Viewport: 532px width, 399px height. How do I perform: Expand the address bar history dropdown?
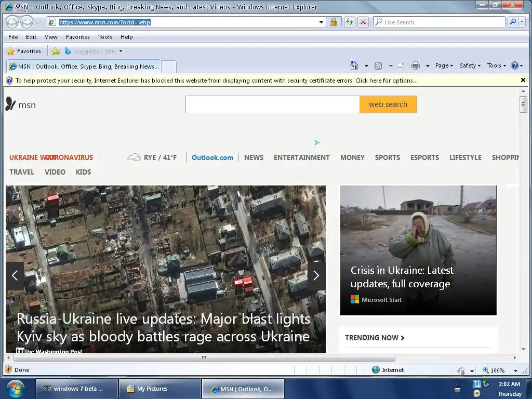click(x=321, y=22)
